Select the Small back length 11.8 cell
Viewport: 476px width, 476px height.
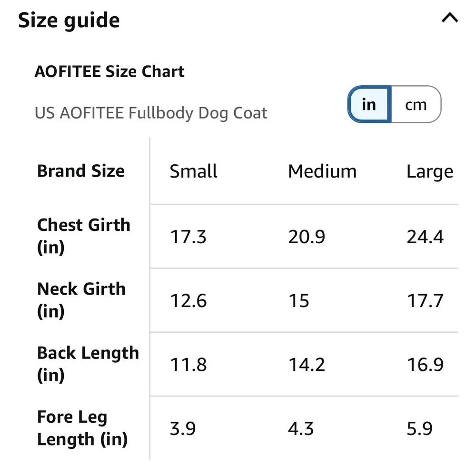188,365
